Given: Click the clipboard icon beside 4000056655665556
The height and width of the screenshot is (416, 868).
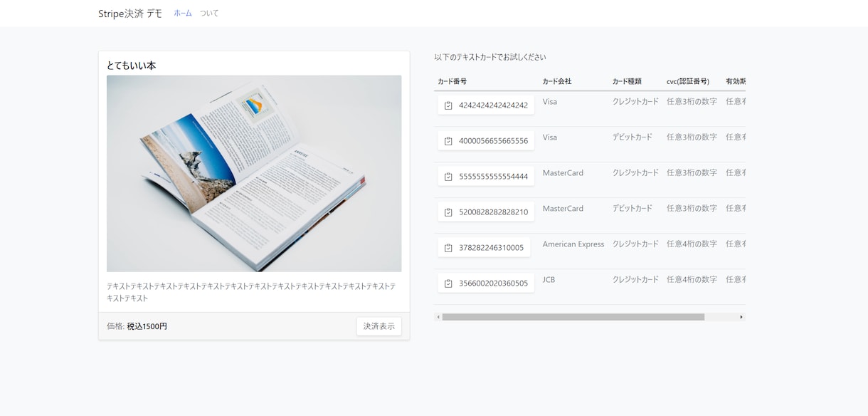Looking at the screenshot, I should (x=448, y=141).
